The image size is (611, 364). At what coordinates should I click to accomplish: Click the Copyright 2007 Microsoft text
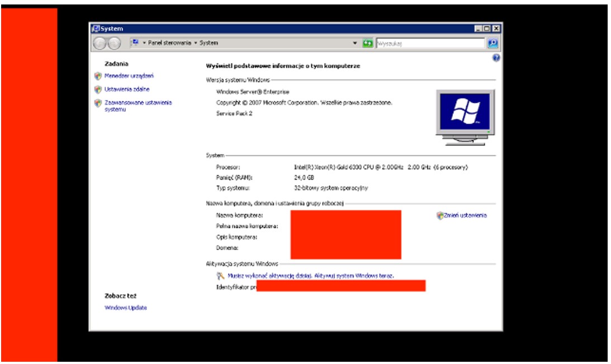304,103
